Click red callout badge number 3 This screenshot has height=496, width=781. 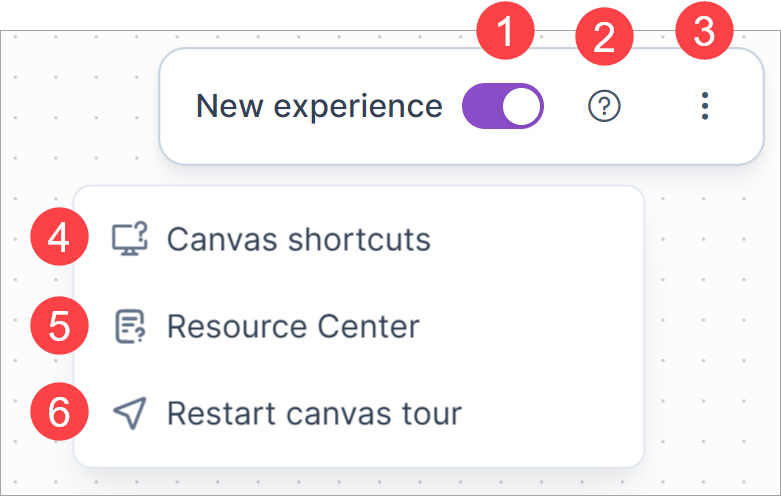pos(705,32)
